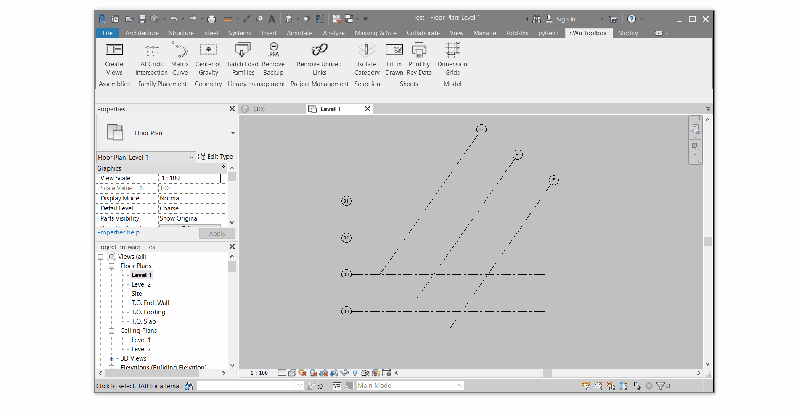This screenshot has width=800, height=414.
Task: Click the navigation wheel icon in canvas
Action: pos(695,129)
